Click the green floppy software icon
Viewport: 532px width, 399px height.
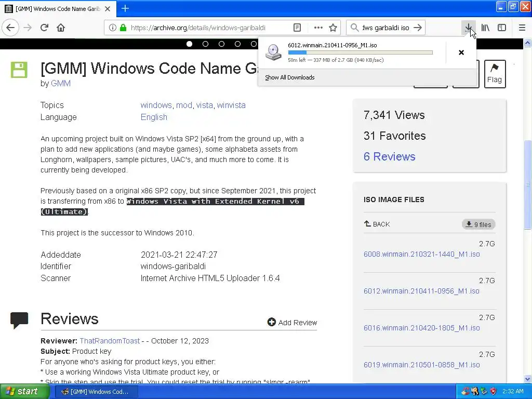(x=19, y=70)
